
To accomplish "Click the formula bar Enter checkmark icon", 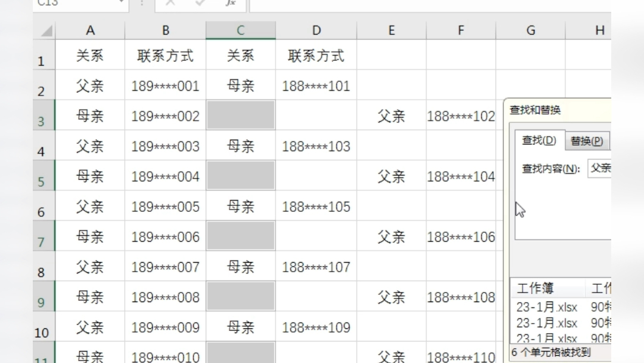I will (x=200, y=4).
